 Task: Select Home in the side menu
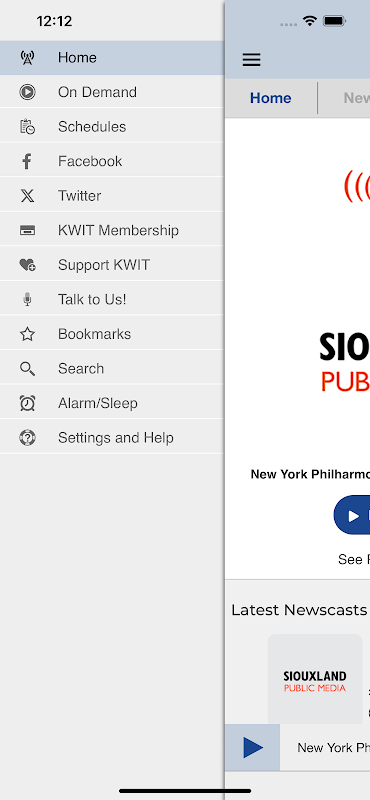pos(112,58)
